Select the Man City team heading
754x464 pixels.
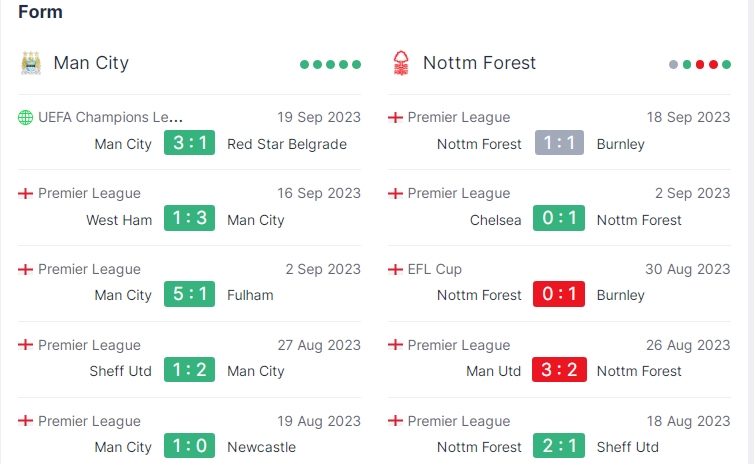91,63
